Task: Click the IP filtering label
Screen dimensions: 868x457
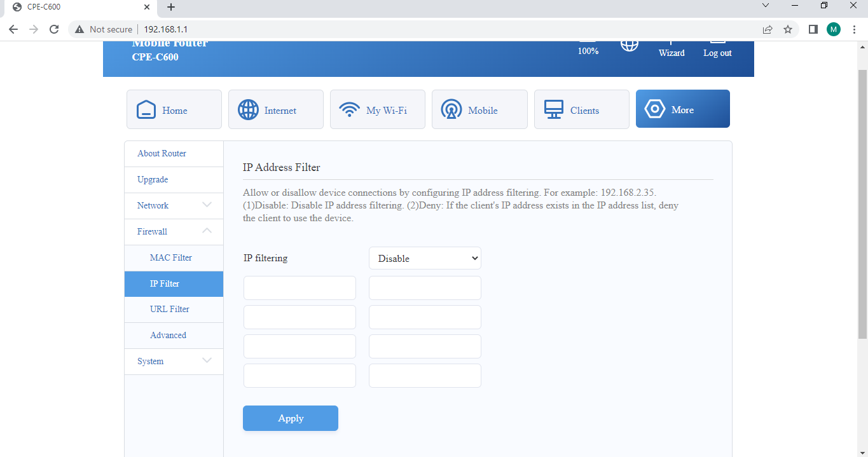Action: pos(266,259)
